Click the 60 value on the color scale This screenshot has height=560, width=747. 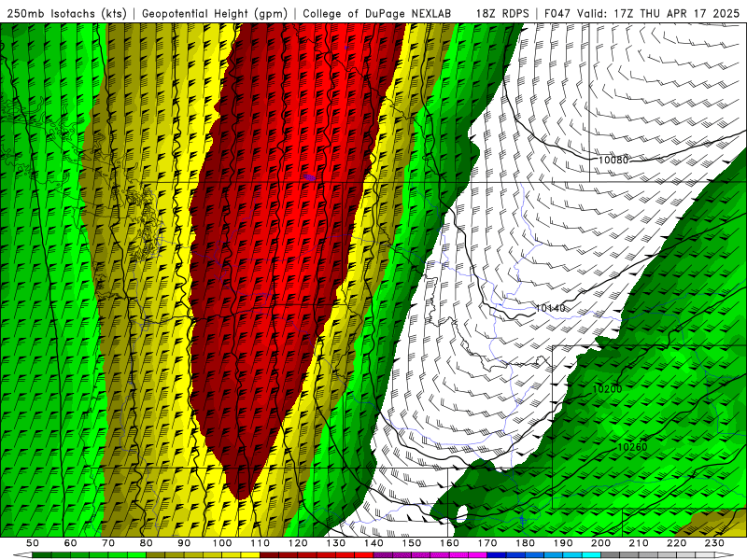(x=70, y=543)
